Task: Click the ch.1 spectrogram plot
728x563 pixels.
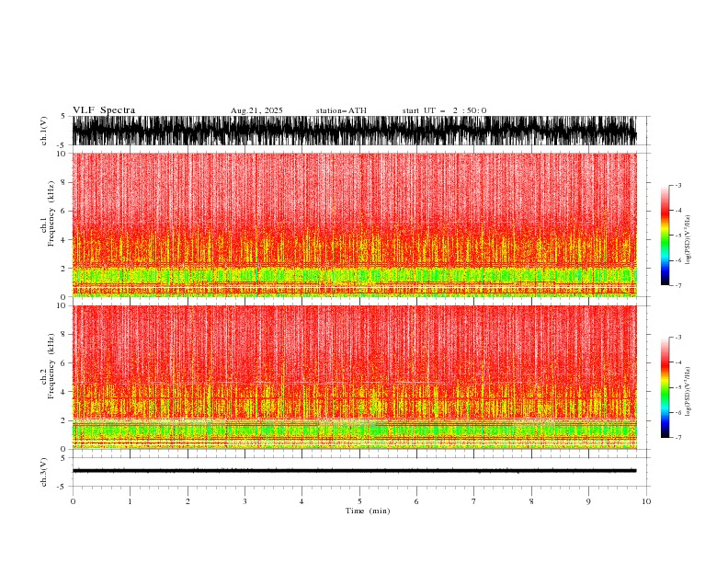Action: [x=354, y=224]
